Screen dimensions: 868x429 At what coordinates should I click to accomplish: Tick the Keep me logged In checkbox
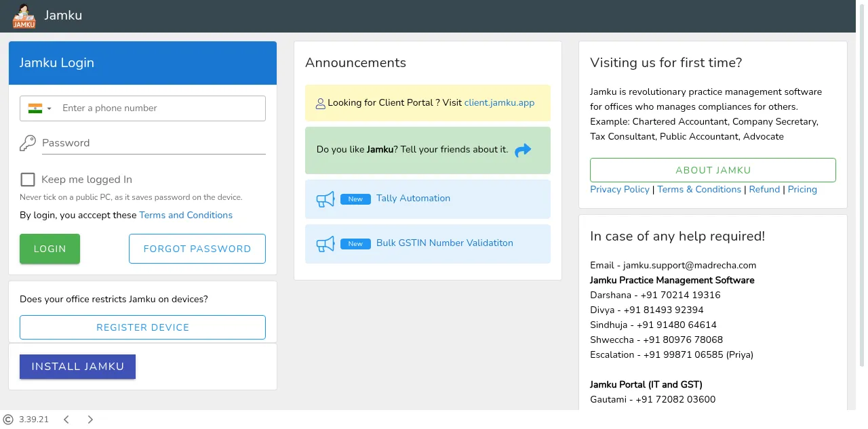click(x=28, y=180)
